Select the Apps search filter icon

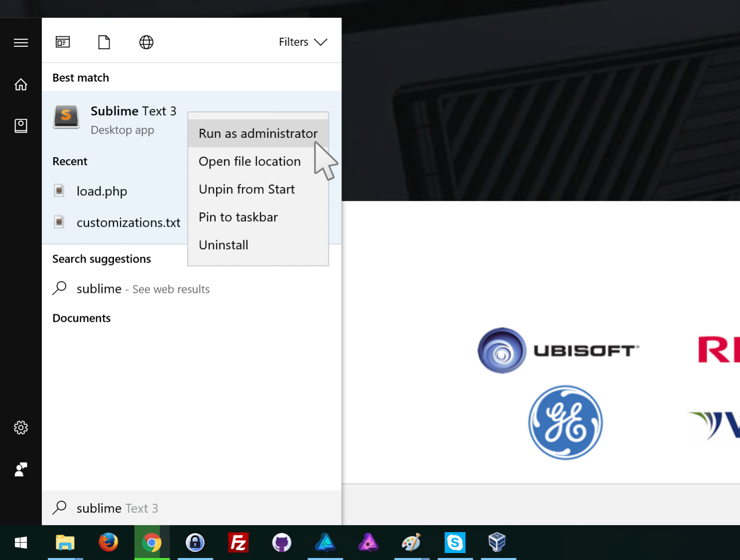[x=63, y=42]
